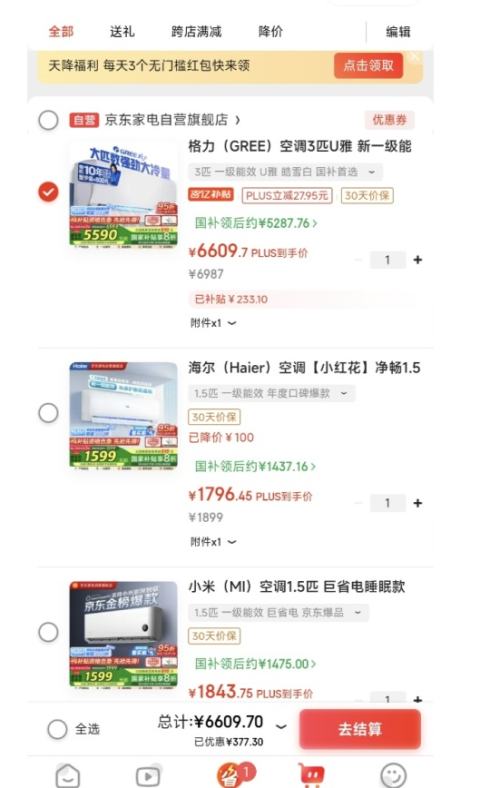This screenshot has width=500, height=788.
Task: Increase Gree air conditioner quantity with plus
Action: 418,260
